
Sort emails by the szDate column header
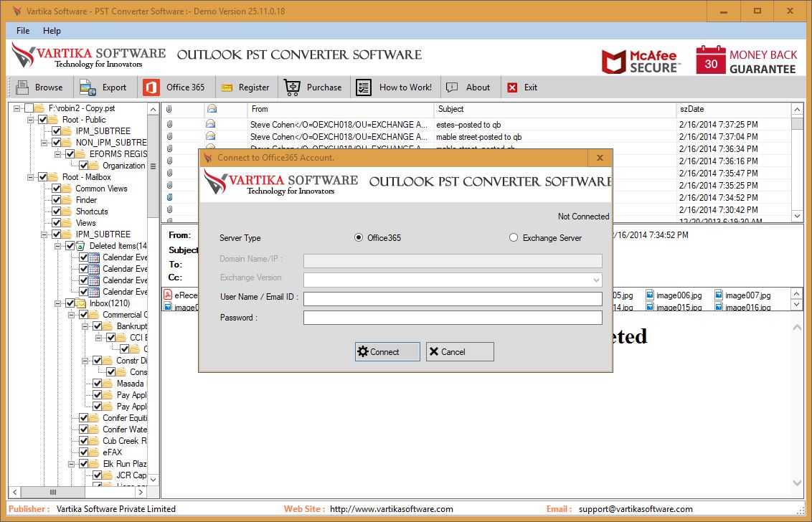[733, 109]
